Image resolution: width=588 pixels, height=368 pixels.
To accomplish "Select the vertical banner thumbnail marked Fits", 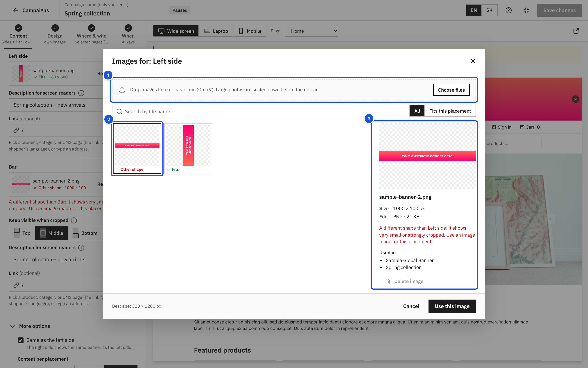I will tap(188, 148).
